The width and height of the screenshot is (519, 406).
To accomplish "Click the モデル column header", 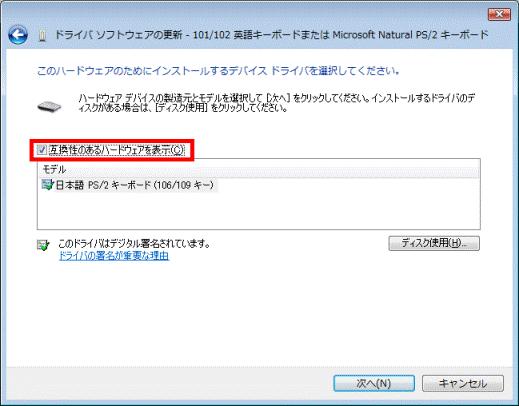I will pos(258,170).
